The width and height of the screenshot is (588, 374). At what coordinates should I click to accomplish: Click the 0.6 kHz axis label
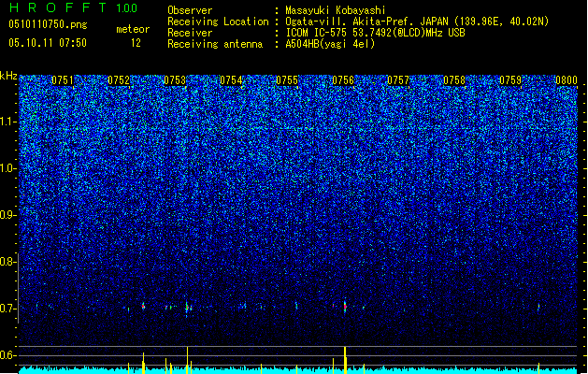tap(7, 355)
